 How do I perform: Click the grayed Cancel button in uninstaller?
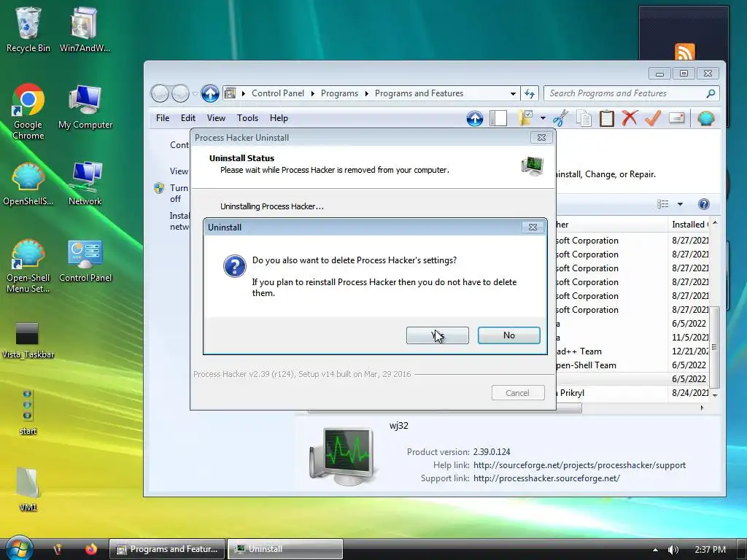tap(518, 393)
